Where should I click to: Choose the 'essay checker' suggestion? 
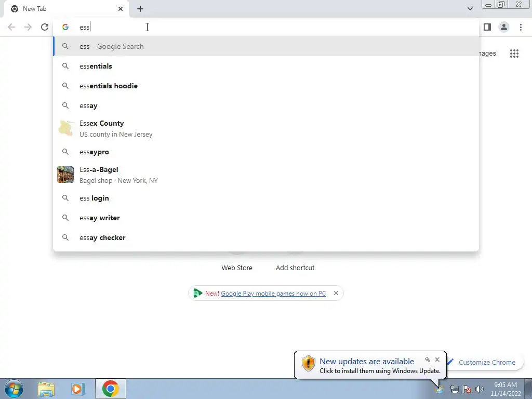point(266,237)
